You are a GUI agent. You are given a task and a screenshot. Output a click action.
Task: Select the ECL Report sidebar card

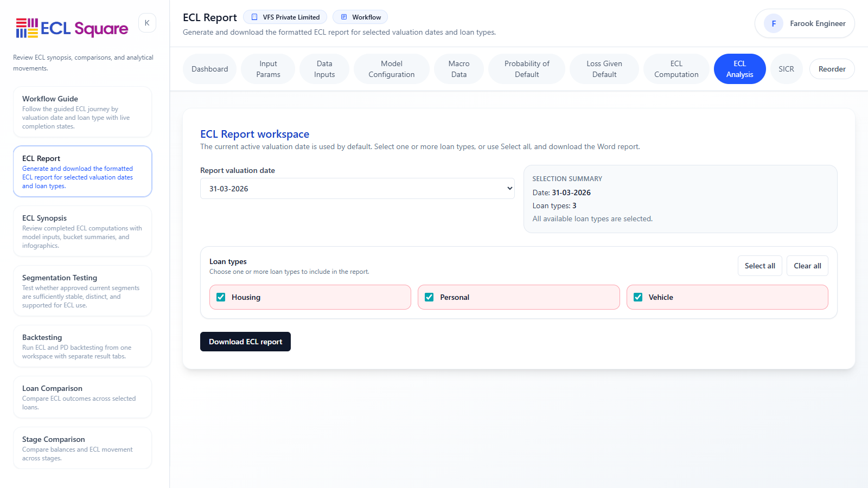82,171
